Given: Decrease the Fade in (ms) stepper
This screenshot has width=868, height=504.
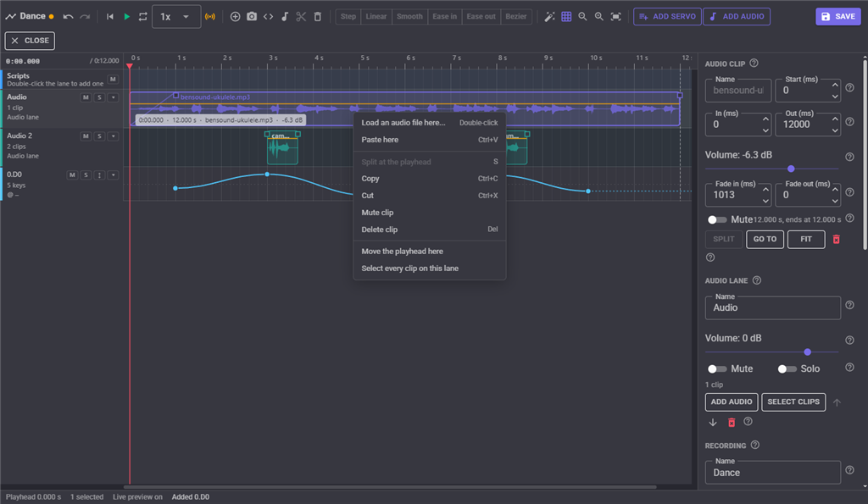Looking at the screenshot, I should [765, 200].
